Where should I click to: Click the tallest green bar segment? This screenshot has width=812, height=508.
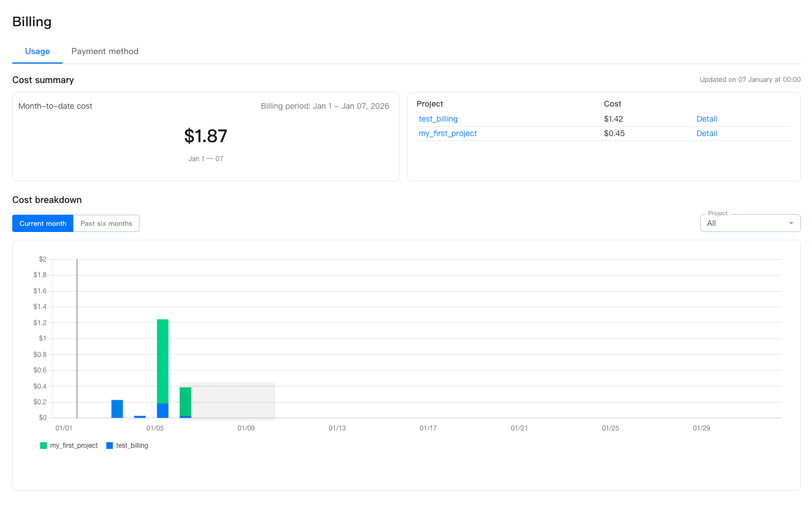[162, 361]
